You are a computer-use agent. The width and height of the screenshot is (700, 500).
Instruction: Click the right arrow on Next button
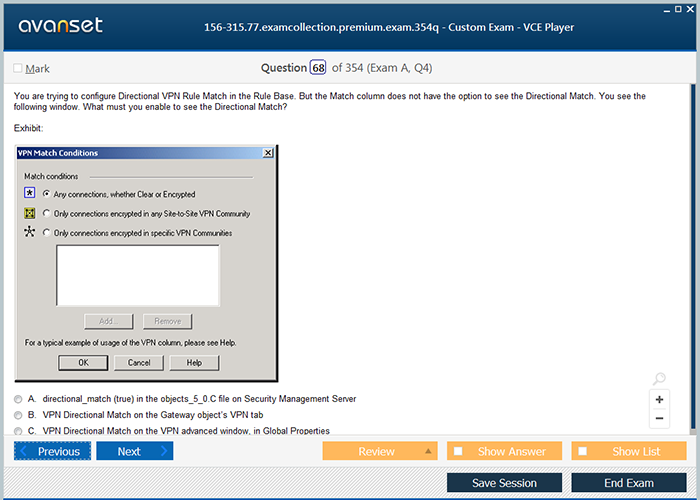pyautogui.click(x=164, y=451)
